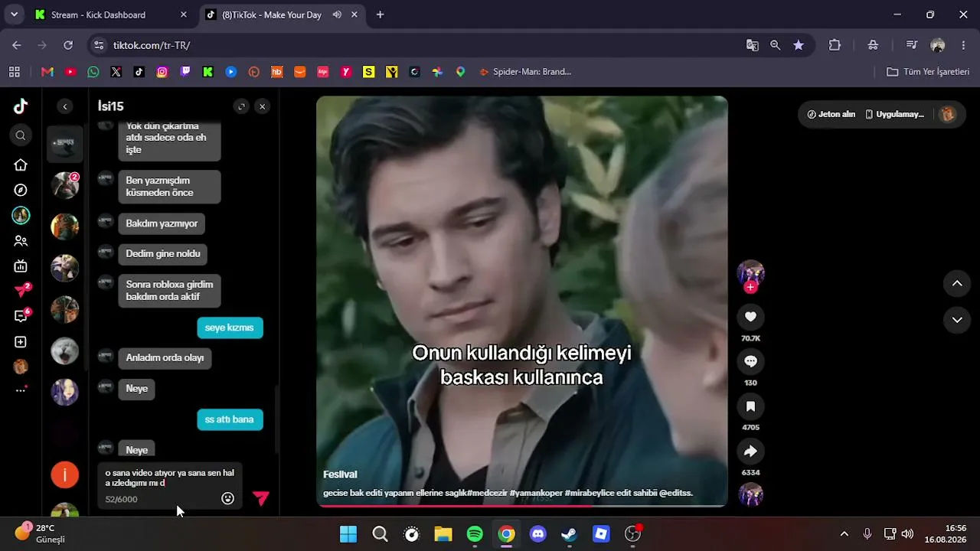
Task: Open the Explore compass icon
Action: pos(21,190)
